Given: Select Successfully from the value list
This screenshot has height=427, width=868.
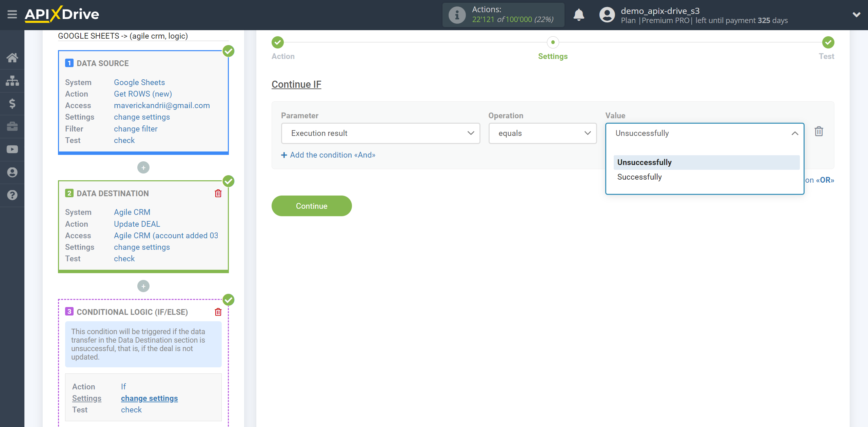Looking at the screenshot, I should [x=640, y=177].
